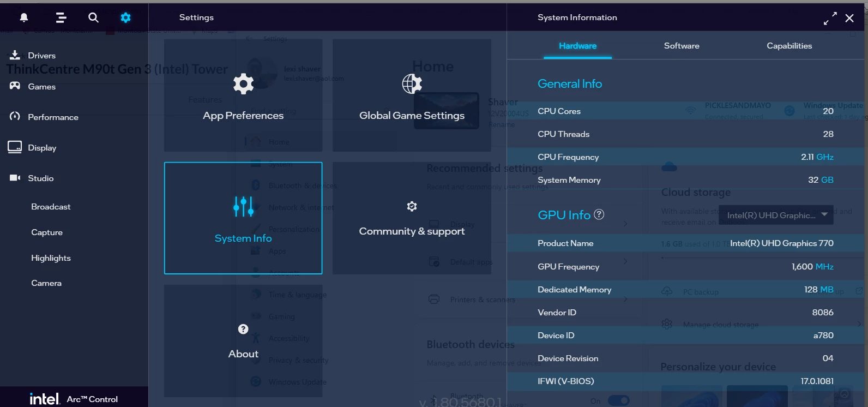
Task: Click the Dedicated Memory row
Action: tap(685, 289)
